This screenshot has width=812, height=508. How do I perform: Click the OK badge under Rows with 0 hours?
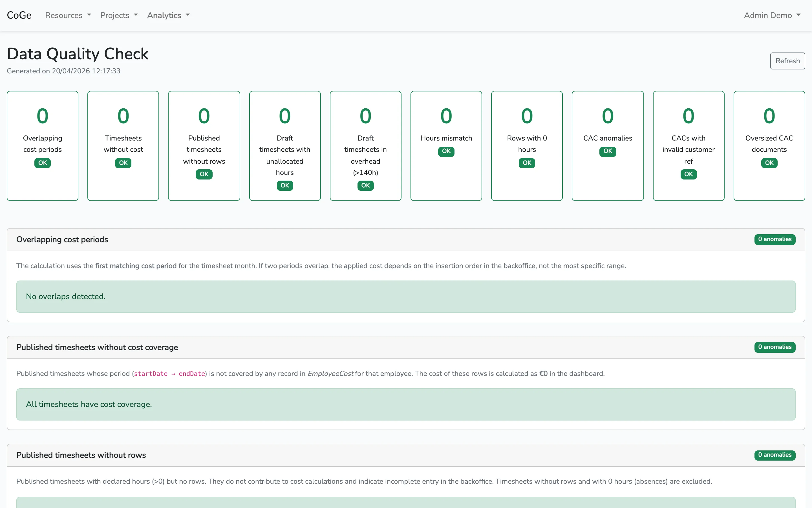(x=527, y=163)
